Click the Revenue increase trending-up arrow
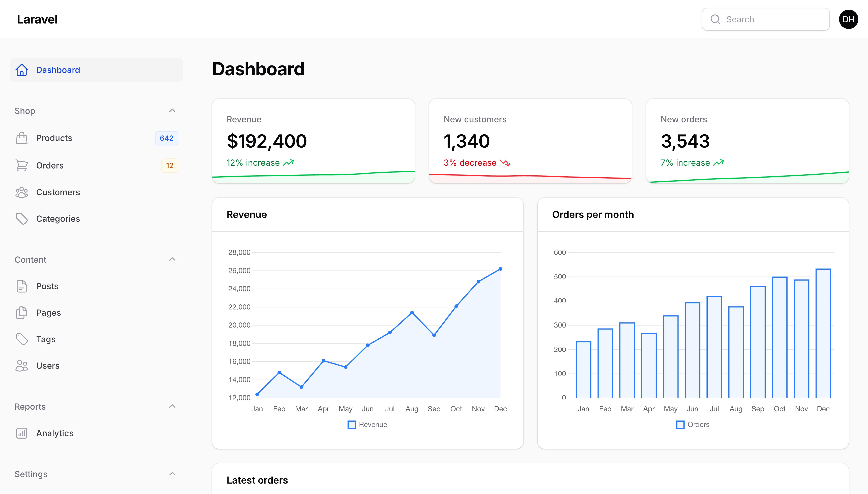868x494 pixels. pyautogui.click(x=289, y=163)
